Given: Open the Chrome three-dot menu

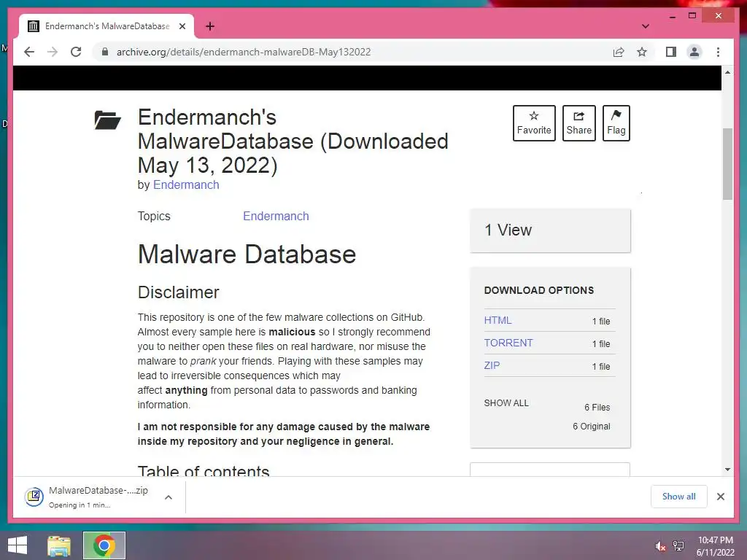Looking at the screenshot, I should [x=718, y=52].
